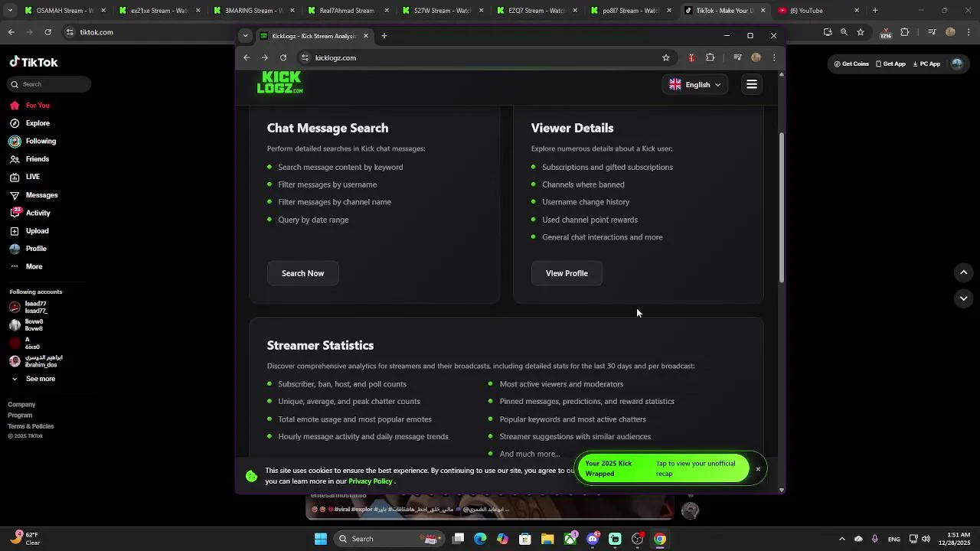980x551 pixels.
Task: Click the Windows taskbar Search box
Action: 389,539
